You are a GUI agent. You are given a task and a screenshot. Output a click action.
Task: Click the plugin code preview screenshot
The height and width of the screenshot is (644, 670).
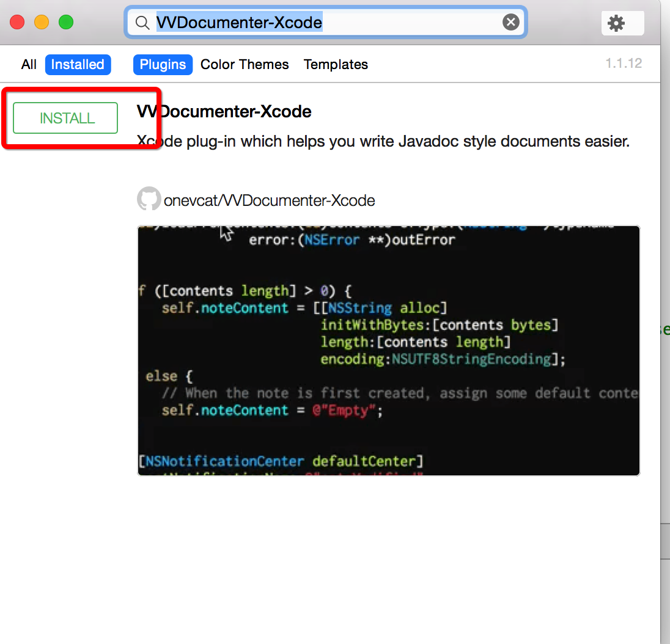coord(388,350)
